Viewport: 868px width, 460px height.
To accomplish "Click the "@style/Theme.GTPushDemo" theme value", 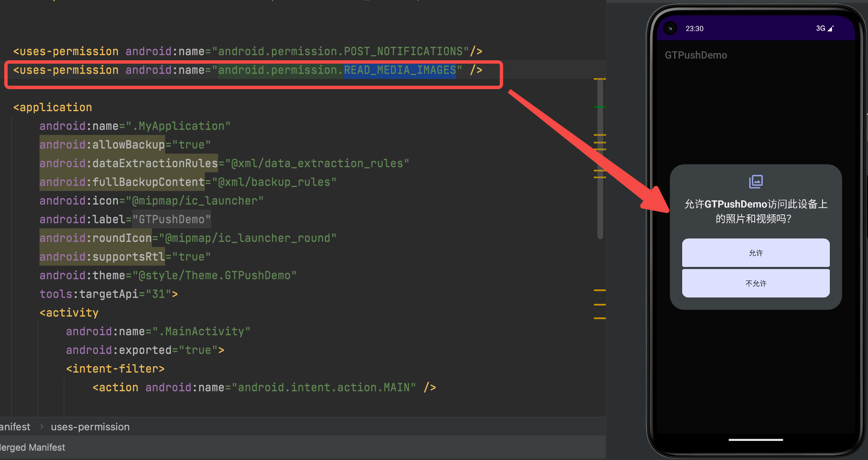I will (215, 275).
